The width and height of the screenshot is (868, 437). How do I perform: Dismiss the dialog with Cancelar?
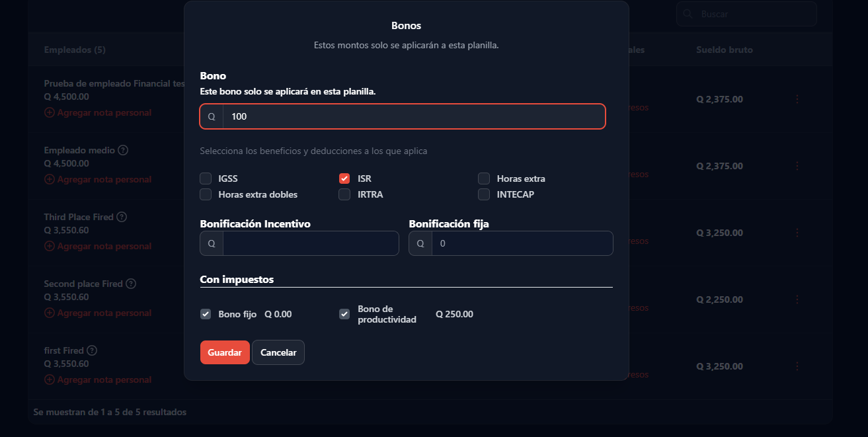click(278, 352)
